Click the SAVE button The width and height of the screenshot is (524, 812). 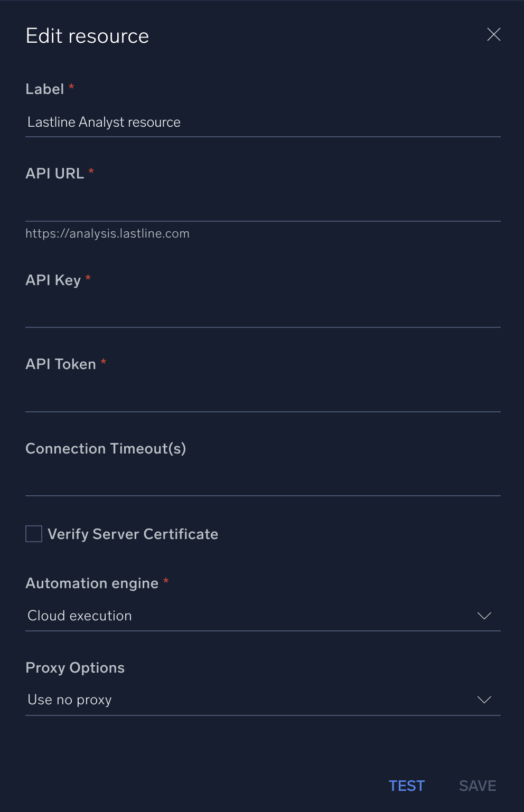(477, 786)
